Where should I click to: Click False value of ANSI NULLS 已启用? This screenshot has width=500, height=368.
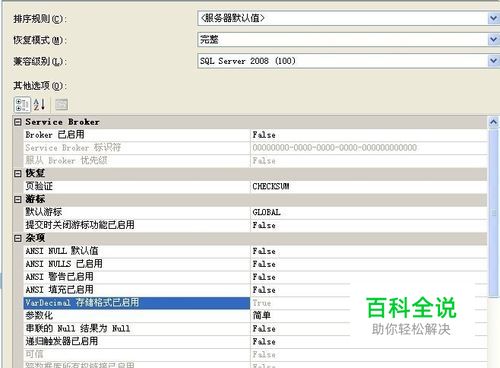click(x=264, y=264)
